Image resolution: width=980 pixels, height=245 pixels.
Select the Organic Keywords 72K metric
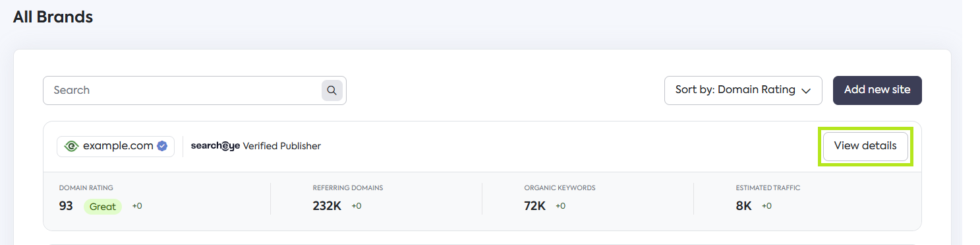[534, 206]
